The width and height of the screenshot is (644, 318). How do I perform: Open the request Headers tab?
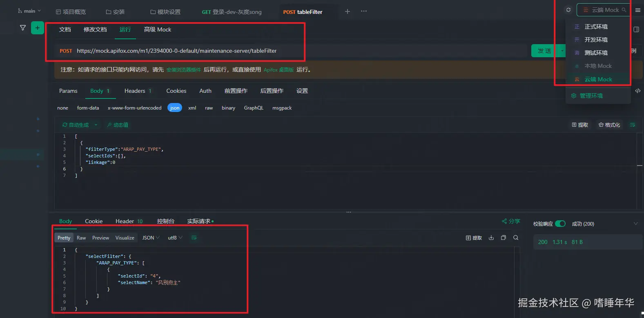point(138,91)
